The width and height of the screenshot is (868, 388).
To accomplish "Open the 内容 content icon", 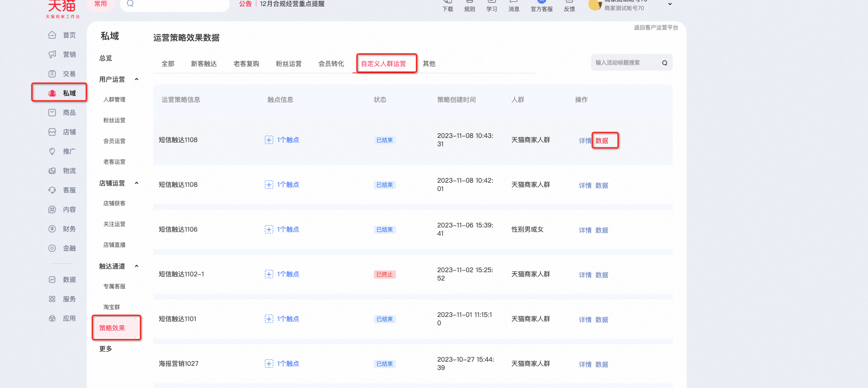I will point(52,209).
